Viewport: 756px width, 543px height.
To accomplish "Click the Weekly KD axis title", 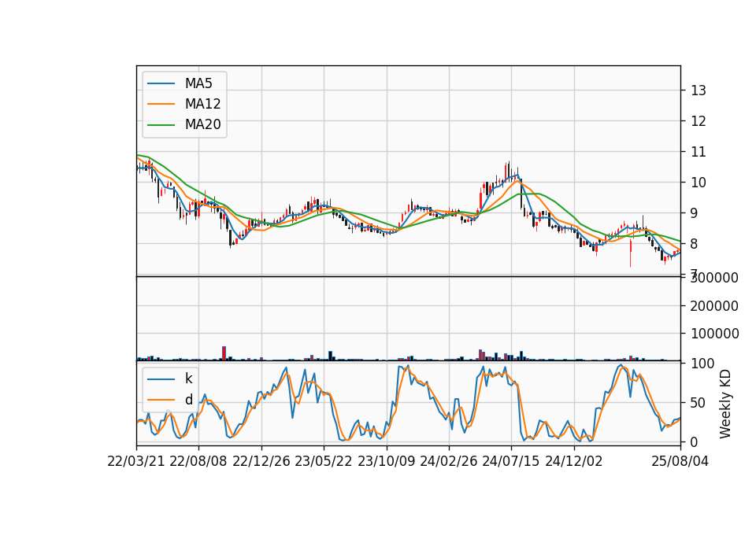I will point(724,404).
